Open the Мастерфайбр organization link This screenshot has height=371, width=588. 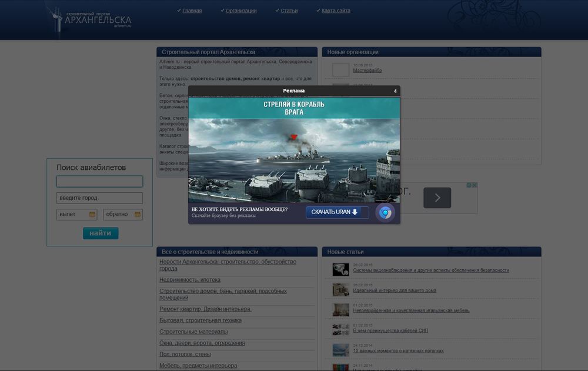pos(367,71)
